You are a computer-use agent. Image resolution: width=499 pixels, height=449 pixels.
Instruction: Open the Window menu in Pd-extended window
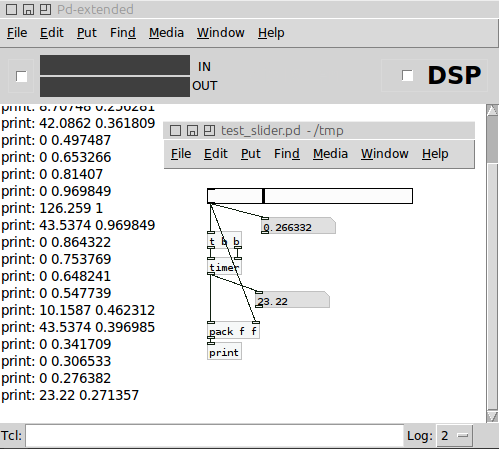[221, 33]
